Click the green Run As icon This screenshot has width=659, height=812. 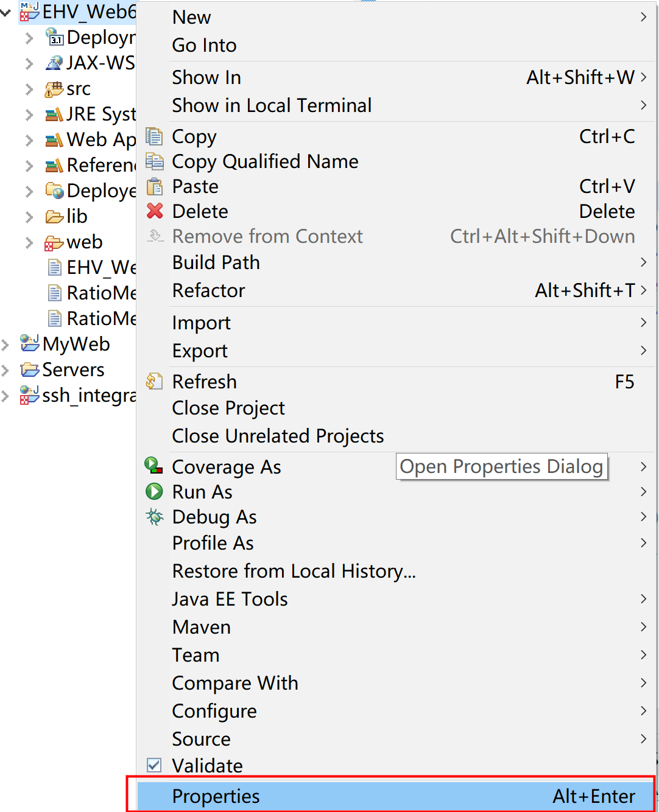(154, 491)
